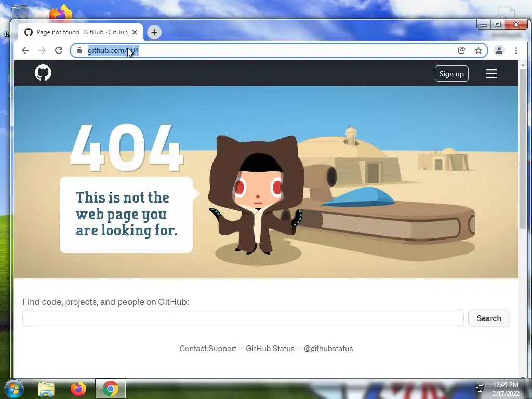Launch Firefox from the taskbar
This screenshot has height=399, width=532.
[x=78, y=389]
